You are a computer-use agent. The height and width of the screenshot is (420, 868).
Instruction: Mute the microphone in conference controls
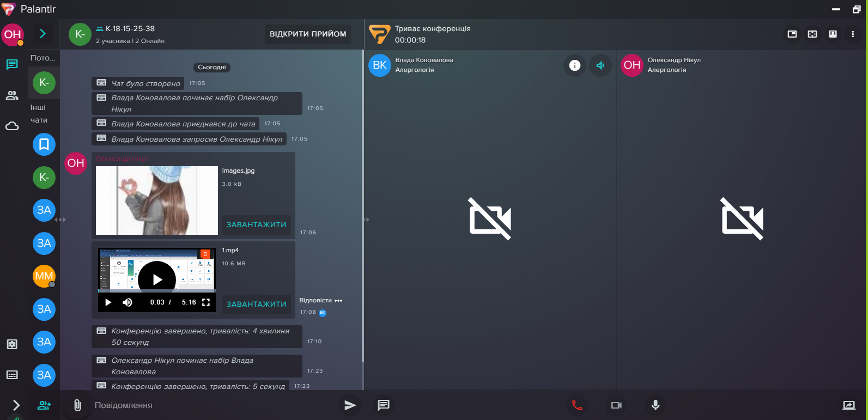[x=655, y=405]
